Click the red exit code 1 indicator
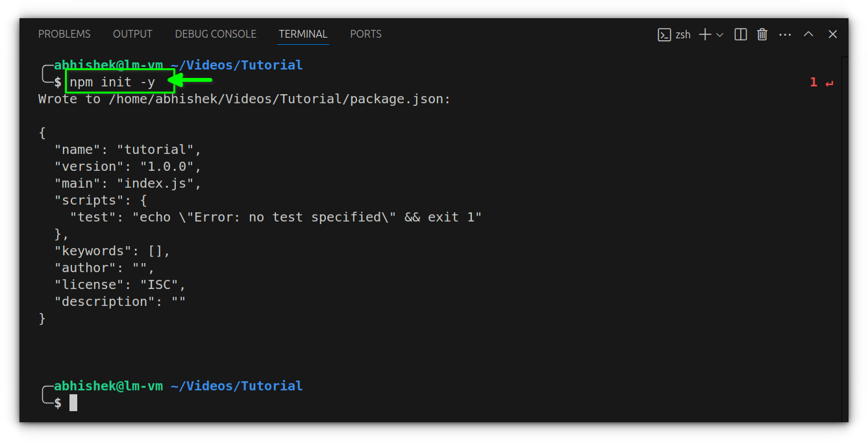This screenshot has height=443, width=868. pyautogui.click(x=813, y=82)
